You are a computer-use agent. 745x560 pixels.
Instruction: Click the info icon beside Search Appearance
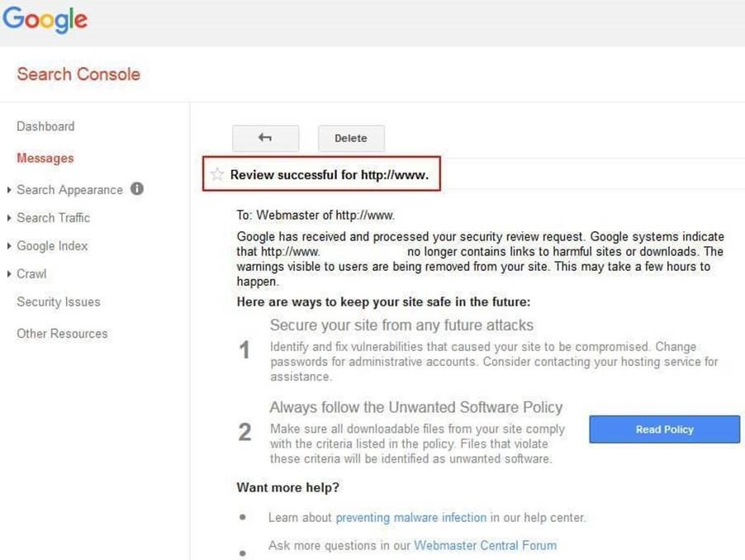point(137,188)
